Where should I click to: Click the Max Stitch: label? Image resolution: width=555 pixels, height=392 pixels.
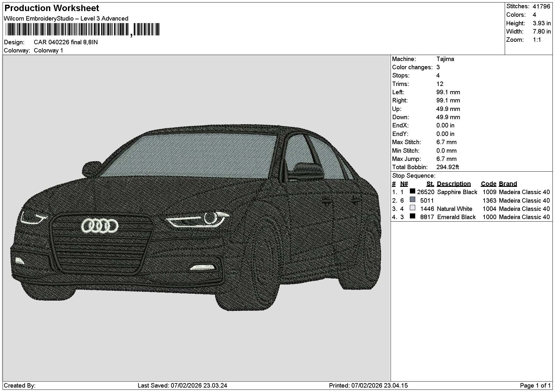coord(407,142)
